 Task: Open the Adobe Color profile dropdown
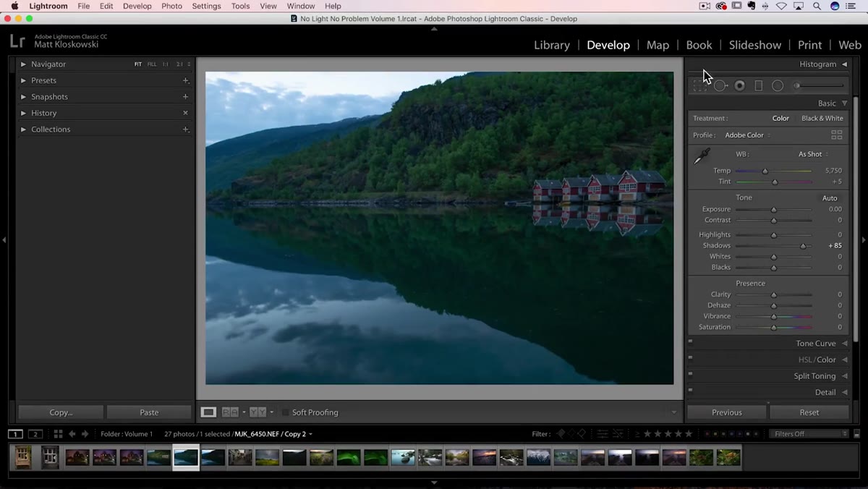(748, 135)
